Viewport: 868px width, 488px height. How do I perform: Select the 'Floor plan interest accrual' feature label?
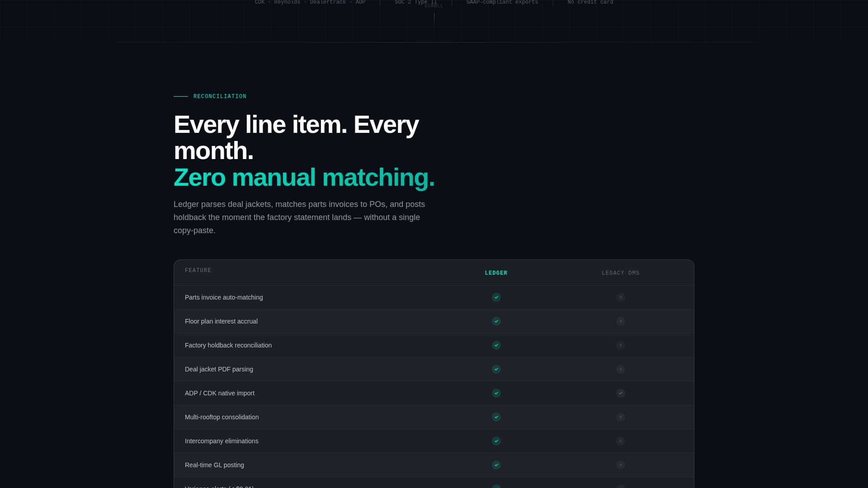(221, 321)
